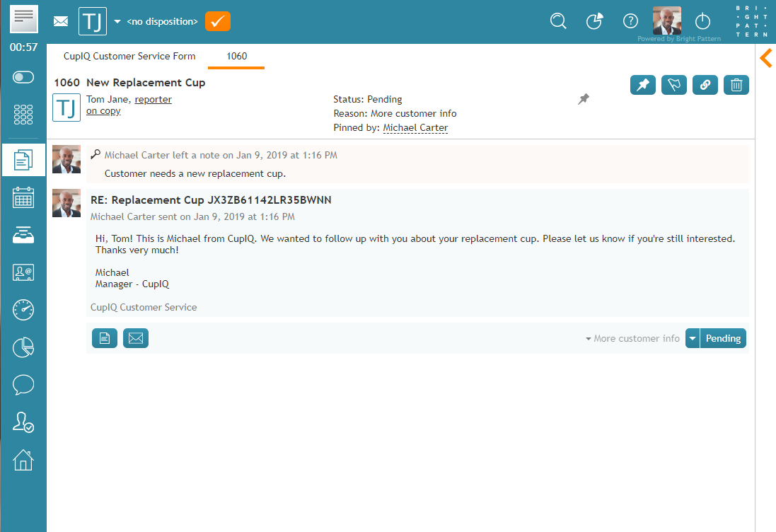
Task: Click the trash delete case button
Action: pyautogui.click(x=736, y=85)
